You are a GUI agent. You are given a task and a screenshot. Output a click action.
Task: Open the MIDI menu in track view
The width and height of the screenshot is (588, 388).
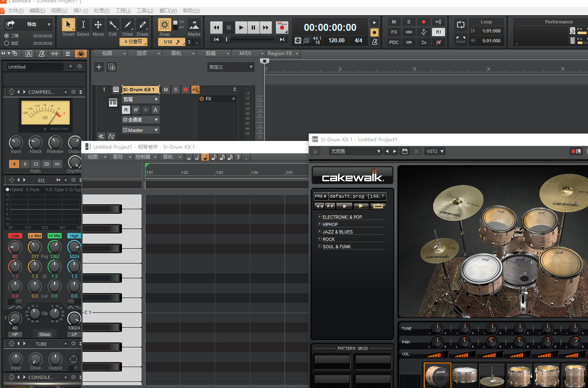(x=248, y=53)
